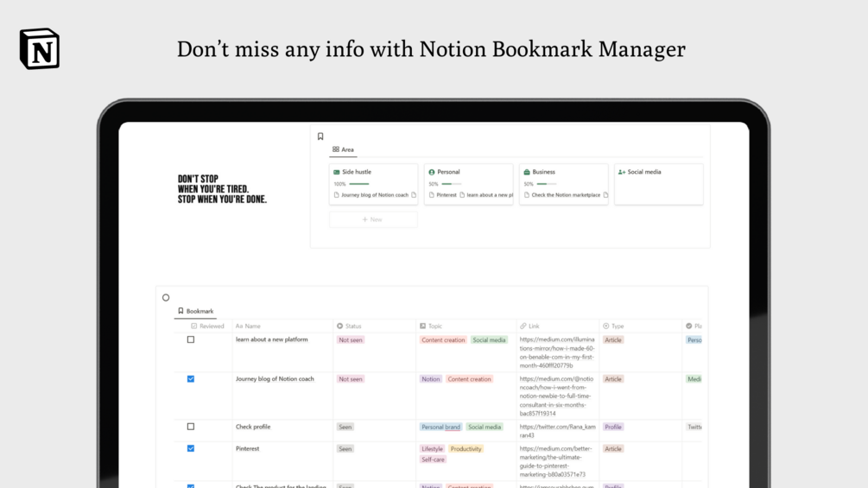Click the bookmark icon above Area tab
This screenshot has width=868, height=488.
coord(320,136)
